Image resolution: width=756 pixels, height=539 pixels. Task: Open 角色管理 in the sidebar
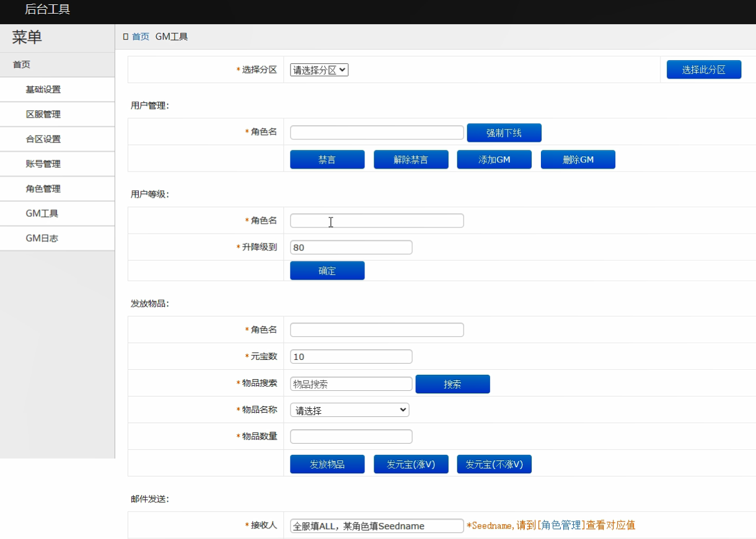pos(57,188)
